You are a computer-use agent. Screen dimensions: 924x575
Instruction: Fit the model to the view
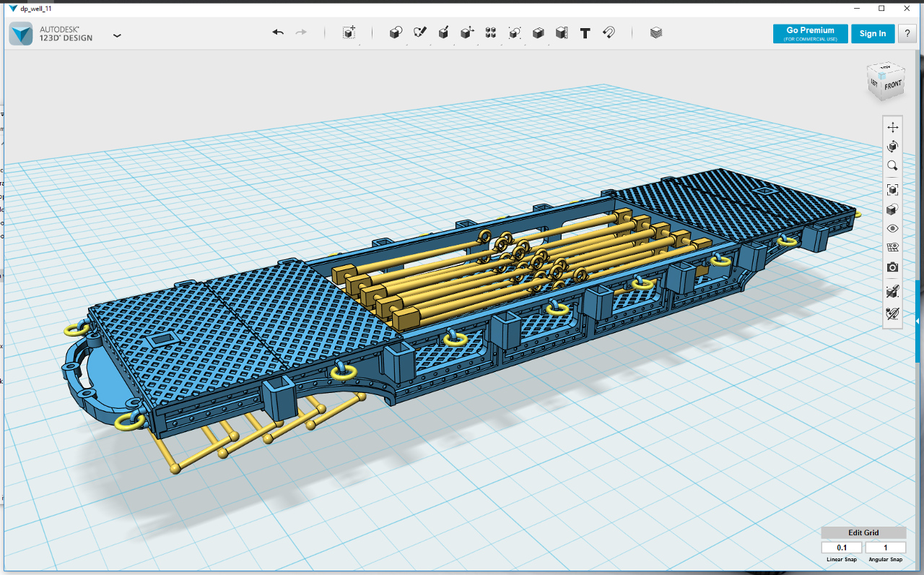point(893,189)
